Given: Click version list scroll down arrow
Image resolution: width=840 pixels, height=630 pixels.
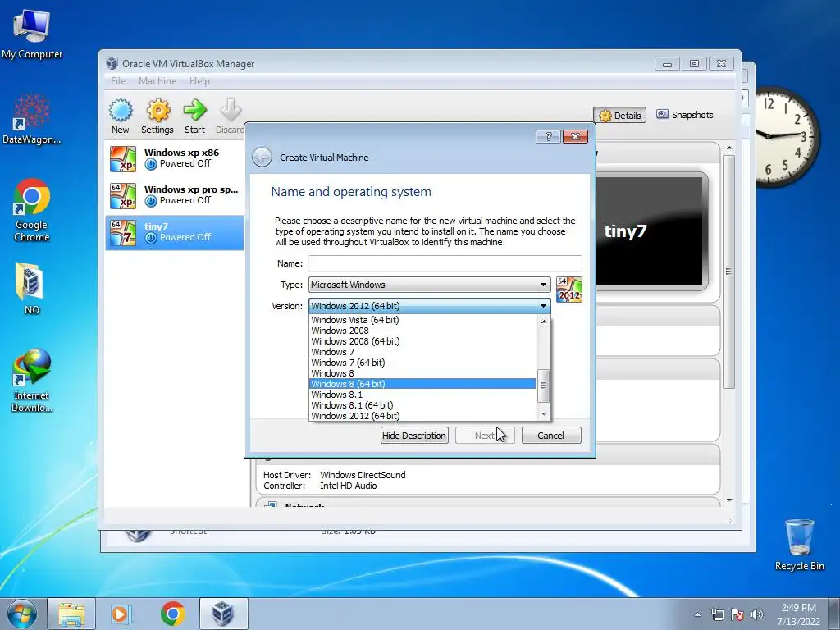Looking at the screenshot, I should tap(544, 413).
